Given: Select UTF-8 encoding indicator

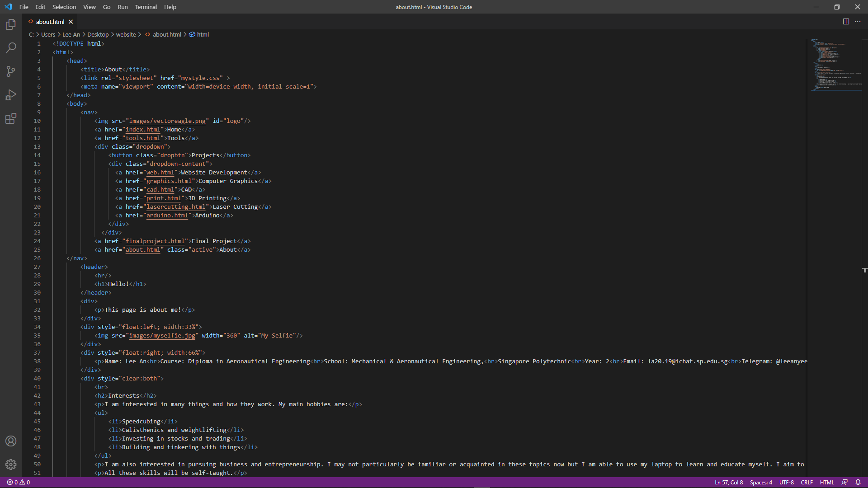Looking at the screenshot, I should click(x=786, y=482).
